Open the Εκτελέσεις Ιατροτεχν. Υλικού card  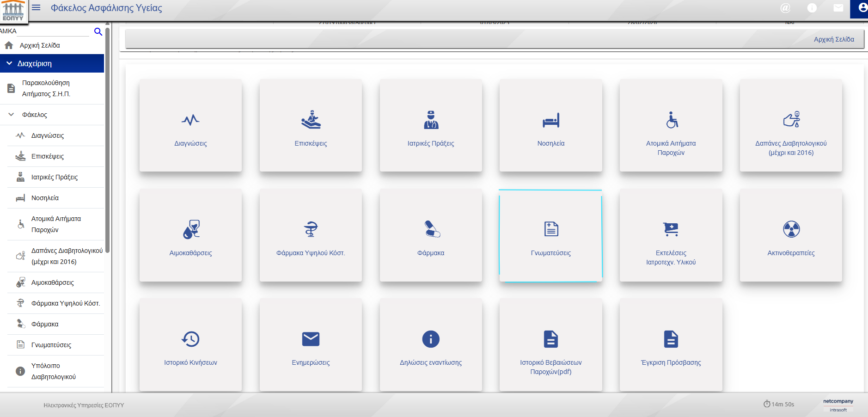point(671,235)
